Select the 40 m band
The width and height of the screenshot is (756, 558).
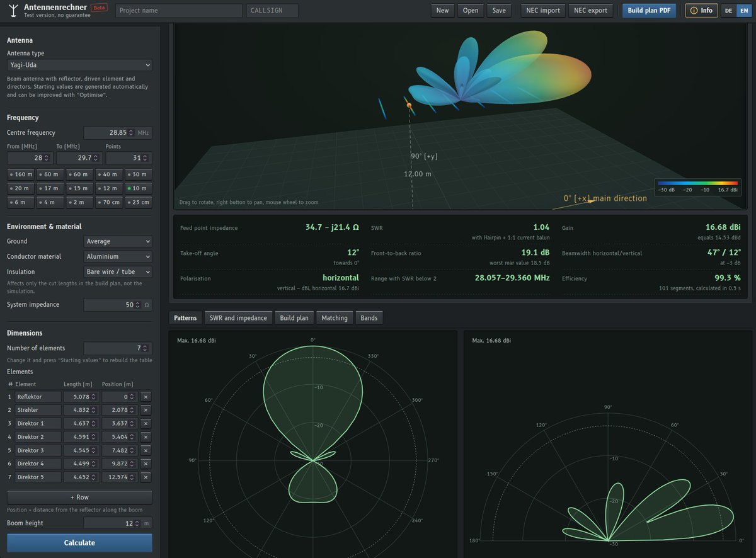109,174
